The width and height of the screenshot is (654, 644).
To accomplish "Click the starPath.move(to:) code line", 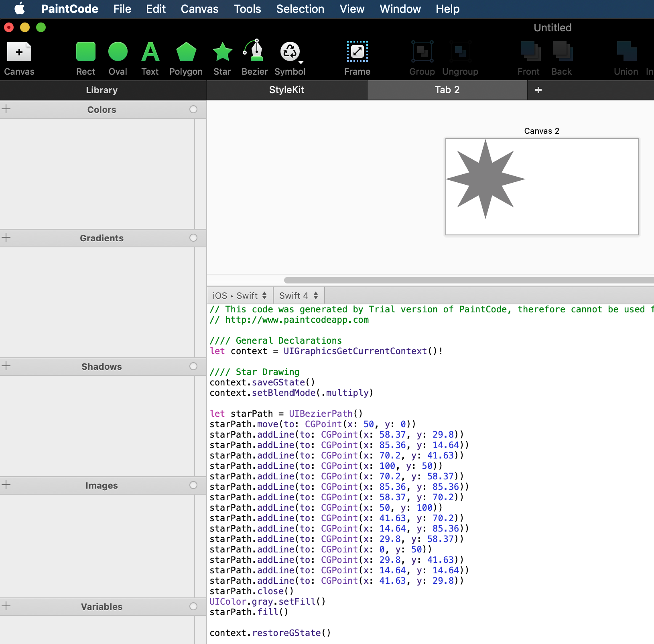I will tap(313, 424).
